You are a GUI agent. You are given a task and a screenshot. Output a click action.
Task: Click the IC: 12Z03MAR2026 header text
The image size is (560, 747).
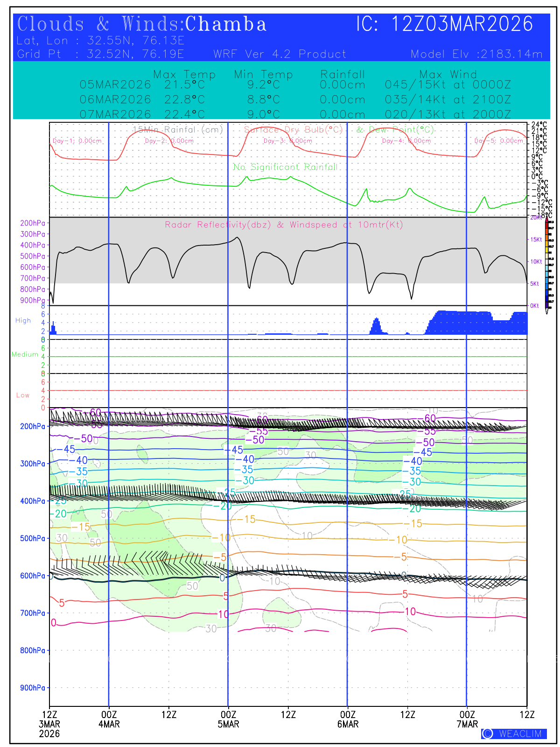pos(444,24)
